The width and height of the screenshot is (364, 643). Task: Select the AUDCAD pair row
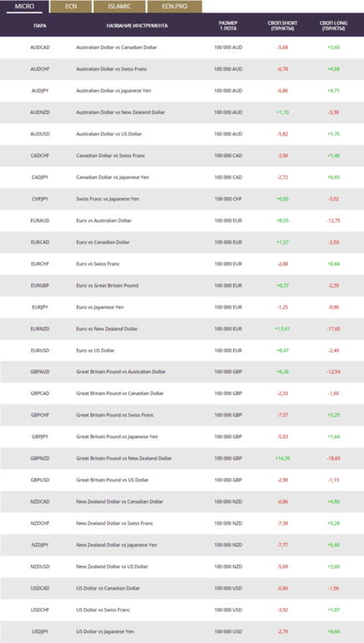182,48
